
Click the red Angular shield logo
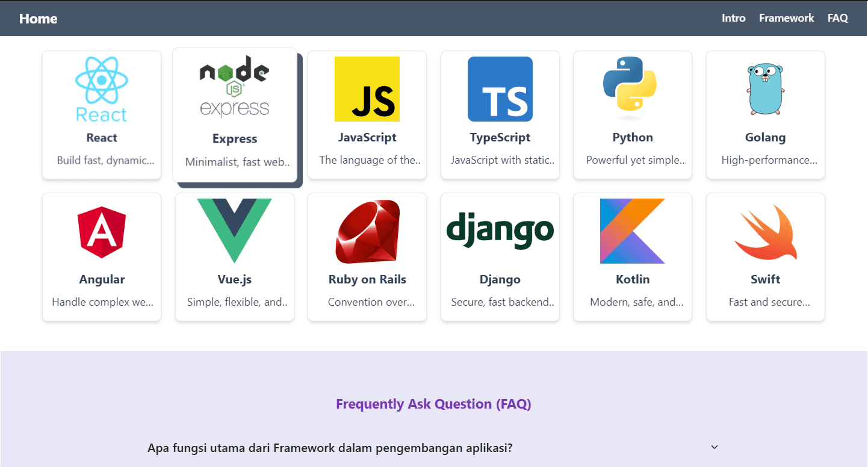[101, 232]
